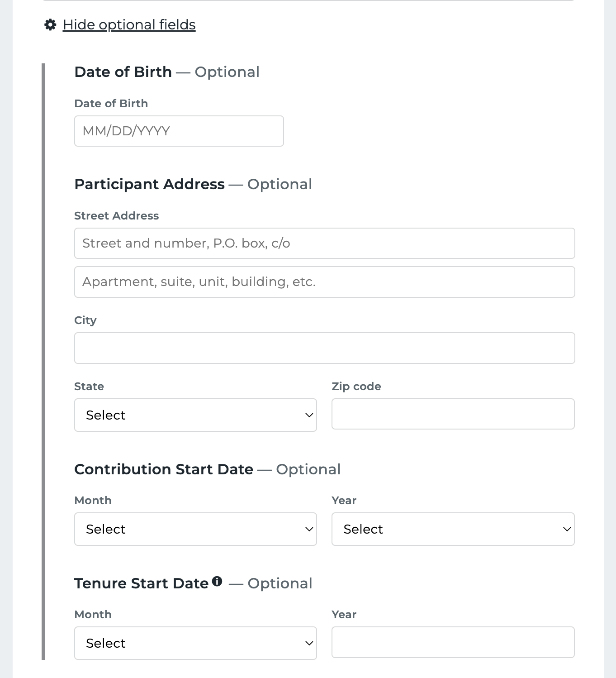Click the Hide optional fields link
This screenshot has width=616, height=678.
pos(129,25)
